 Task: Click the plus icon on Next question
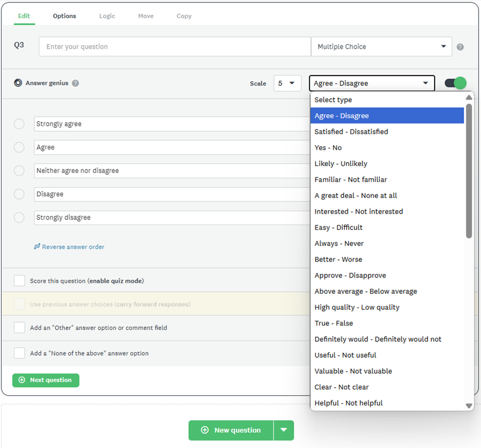point(22,380)
